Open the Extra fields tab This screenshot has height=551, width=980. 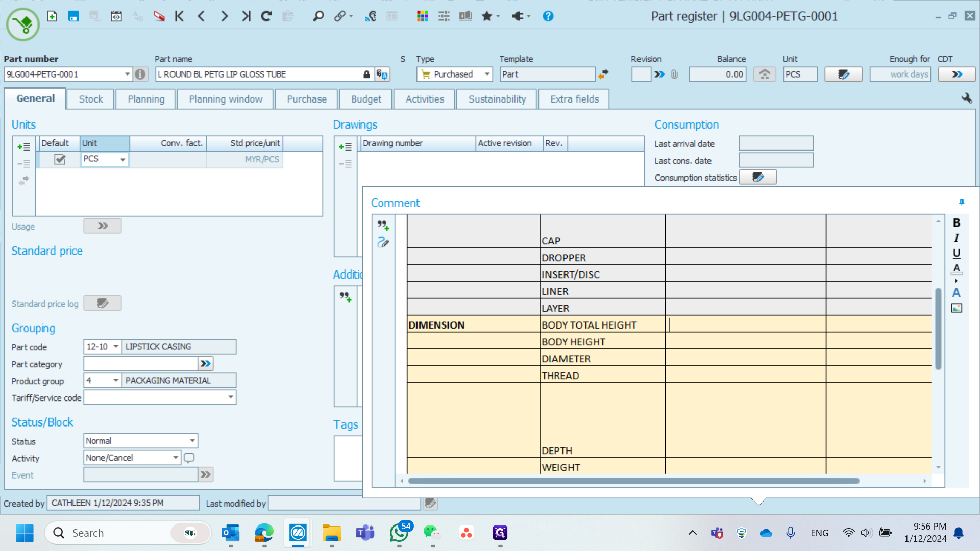(x=574, y=99)
